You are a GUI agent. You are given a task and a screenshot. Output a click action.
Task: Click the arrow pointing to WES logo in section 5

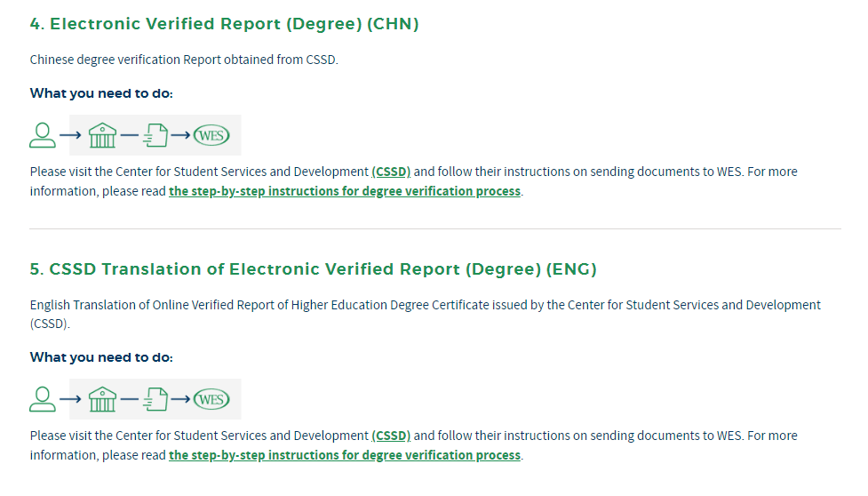[180, 399]
